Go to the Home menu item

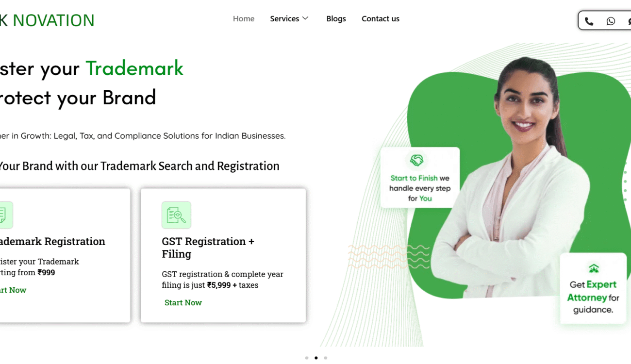(x=244, y=18)
